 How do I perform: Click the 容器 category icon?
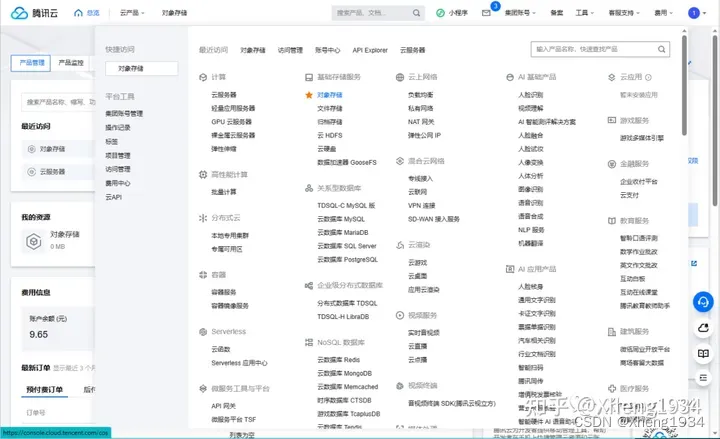point(203,275)
